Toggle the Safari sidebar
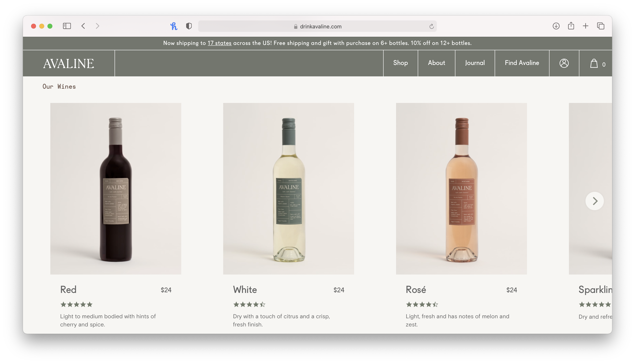635x364 pixels. (67, 26)
